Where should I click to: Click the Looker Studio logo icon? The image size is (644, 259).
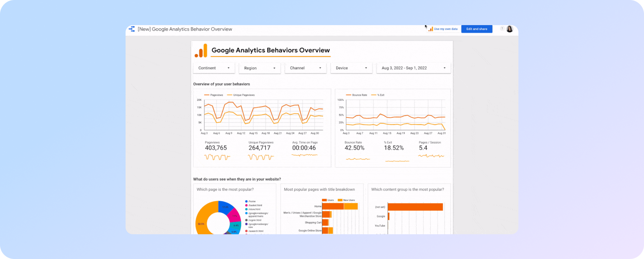(132, 29)
